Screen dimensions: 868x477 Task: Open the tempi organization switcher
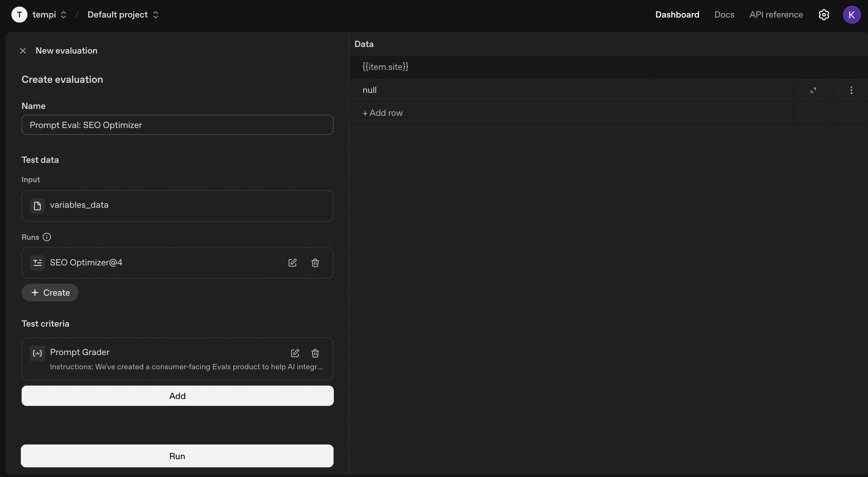pyautogui.click(x=49, y=15)
